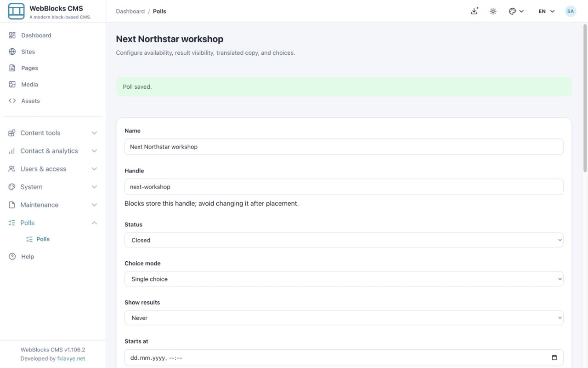Toggle light/dark mode sun icon
Viewport: 588px width, 368px height.
click(493, 11)
